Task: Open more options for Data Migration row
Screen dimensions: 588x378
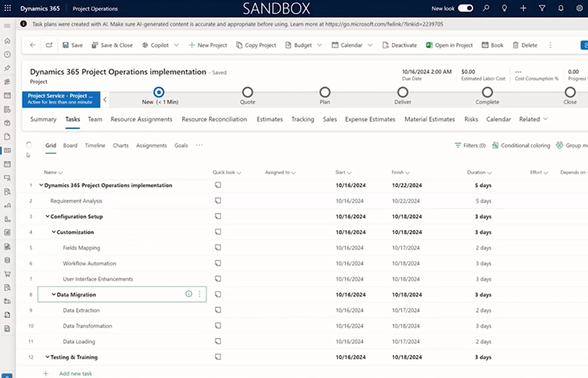Action: (200, 294)
